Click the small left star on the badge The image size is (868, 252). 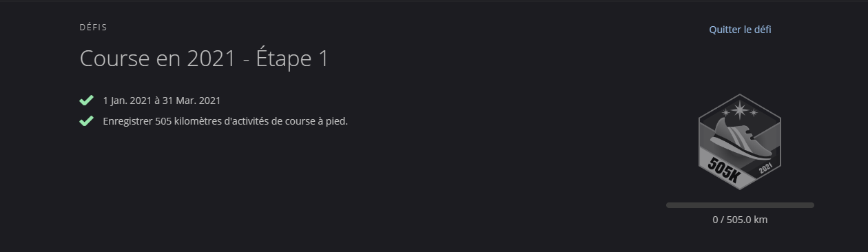725,112
